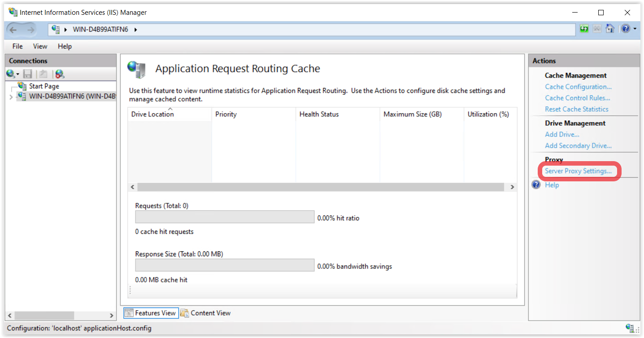This screenshot has height=338, width=644.
Task: Switch to the Features View tab
Action: [x=151, y=313]
